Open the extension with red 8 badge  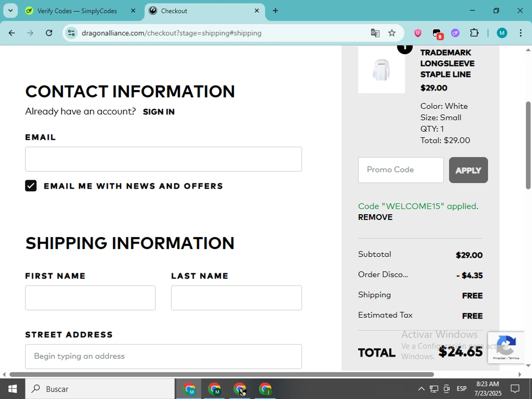pyautogui.click(x=437, y=34)
